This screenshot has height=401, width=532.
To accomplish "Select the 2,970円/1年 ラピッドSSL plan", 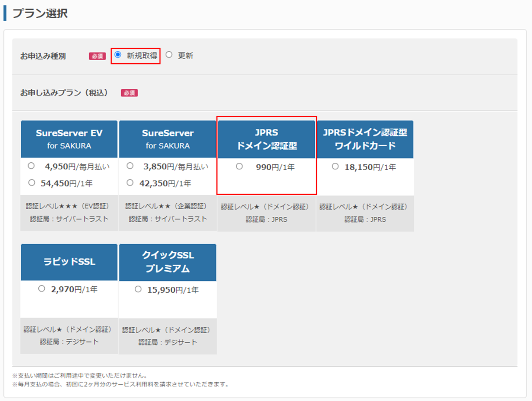I will coord(42,288).
